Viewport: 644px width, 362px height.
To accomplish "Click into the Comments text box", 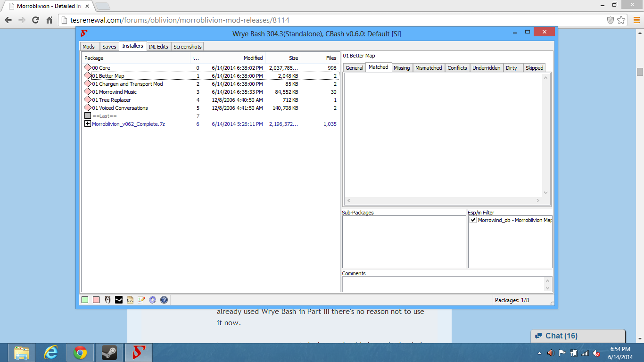I will (443, 284).
